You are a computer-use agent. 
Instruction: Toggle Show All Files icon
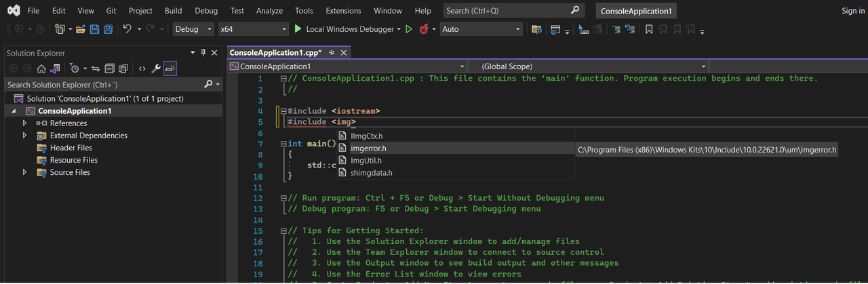pos(123,68)
